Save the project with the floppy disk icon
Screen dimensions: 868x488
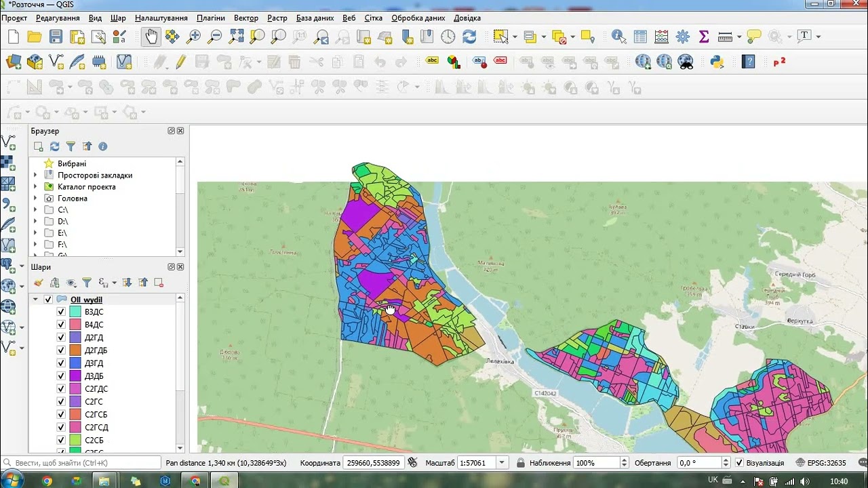click(x=56, y=37)
